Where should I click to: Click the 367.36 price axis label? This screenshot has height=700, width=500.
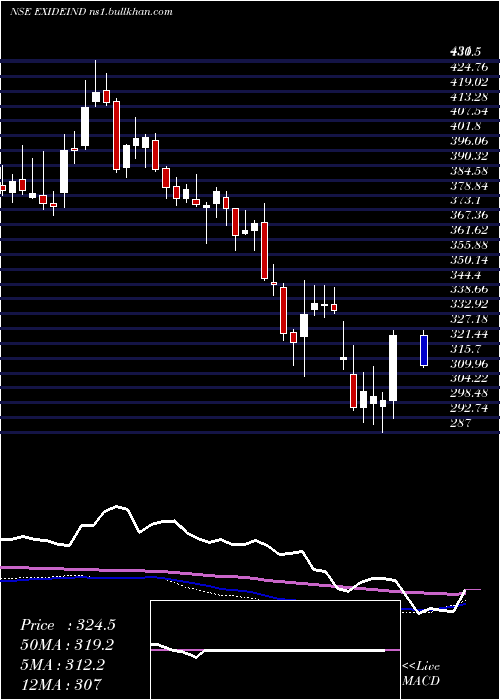click(469, 215)
